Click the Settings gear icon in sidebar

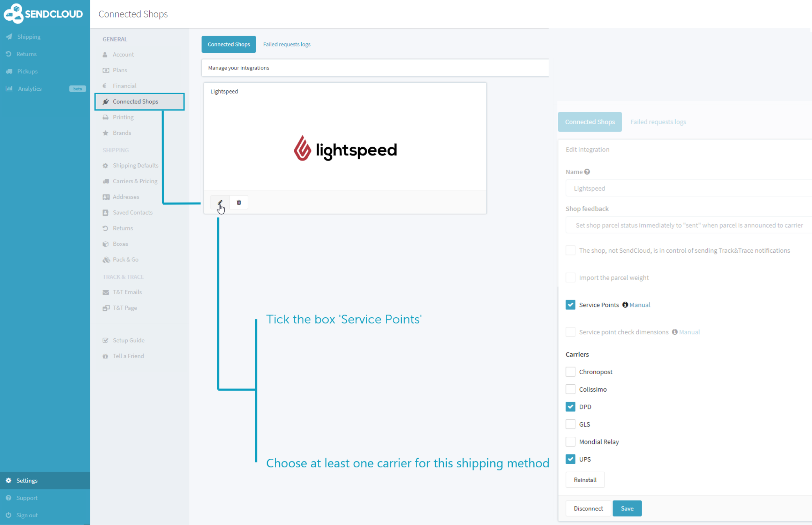[x=9, y=481]
